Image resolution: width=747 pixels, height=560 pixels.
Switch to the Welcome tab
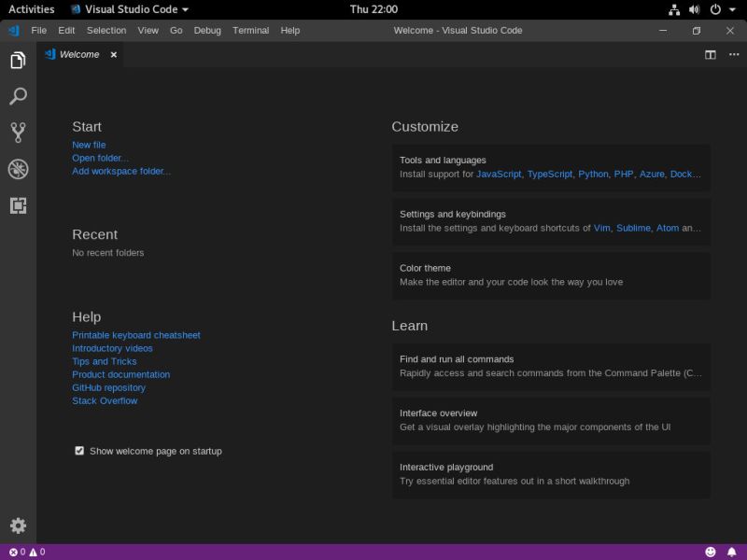point(78,54)
